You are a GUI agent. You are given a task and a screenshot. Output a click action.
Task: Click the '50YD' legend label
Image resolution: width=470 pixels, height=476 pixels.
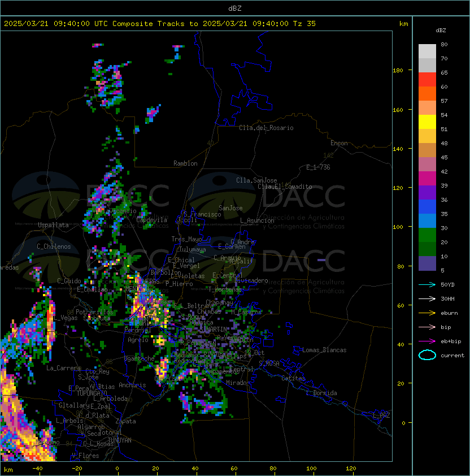[447, 284]
